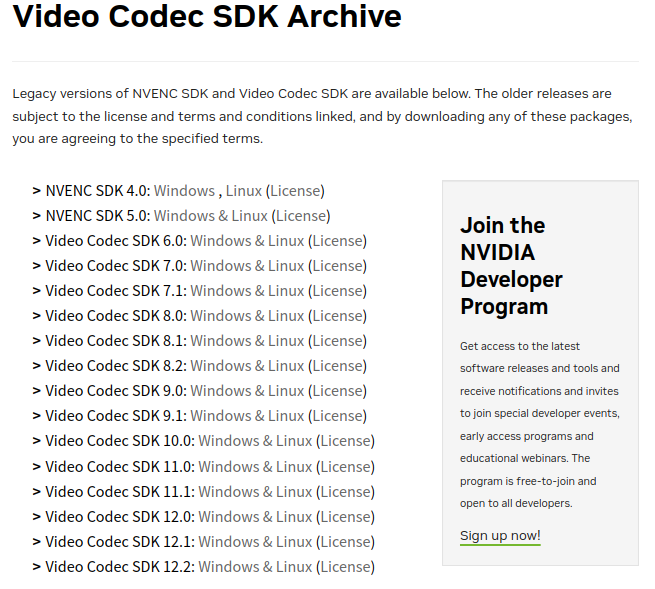Select the Video Codec SDK Archive heading
Viewport: 655px width, 589px height.
pos(207,17)
